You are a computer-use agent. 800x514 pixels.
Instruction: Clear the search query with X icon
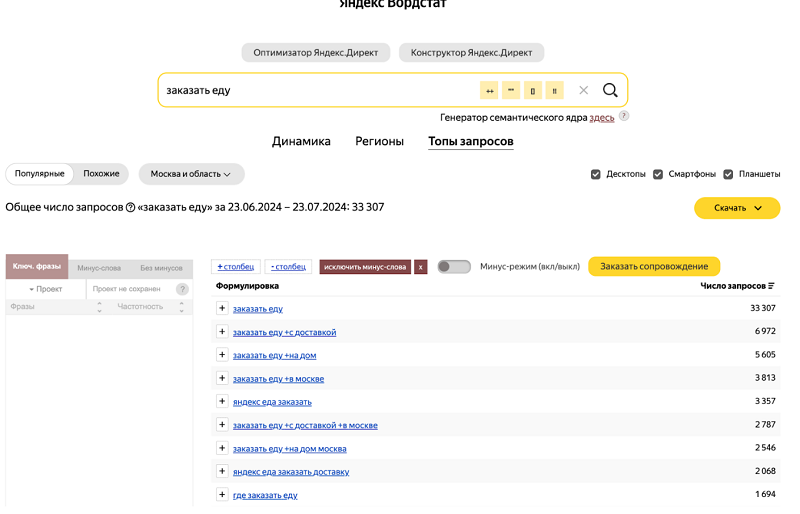pos(584,90)
